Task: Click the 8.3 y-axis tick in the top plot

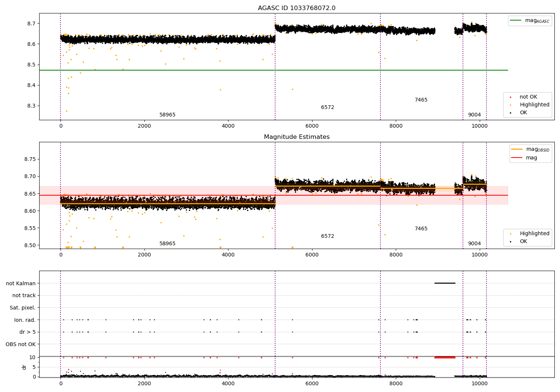Action: tap(31, 106)
